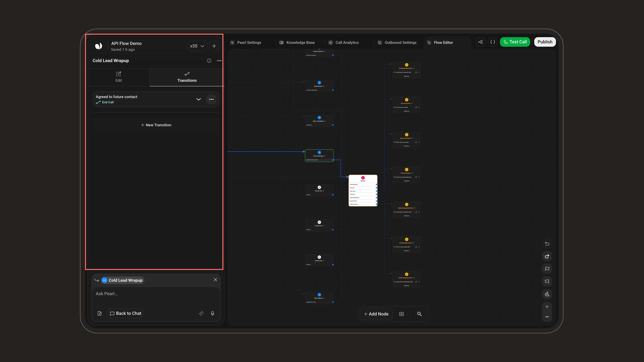Image resolution: width=644 pixels, height=362 pixels.
Task: Add Node to the flow
Action: pyautogui.click(x=376, y=314)
